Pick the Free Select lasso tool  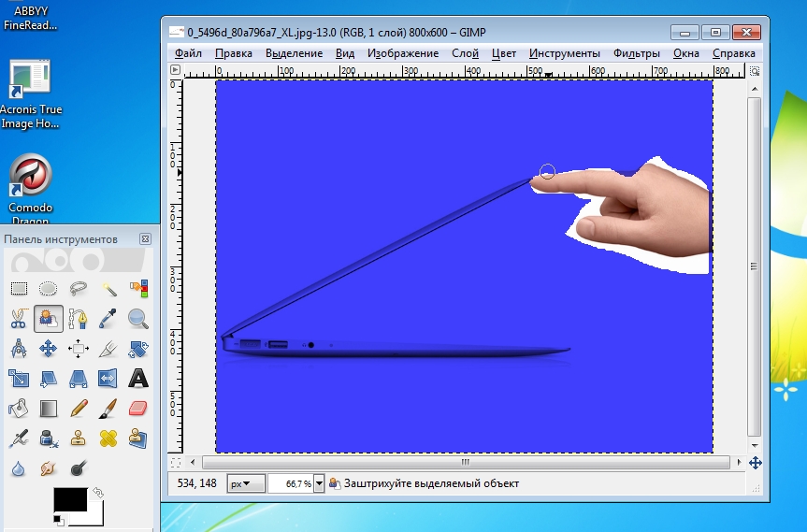coord(79,288)
